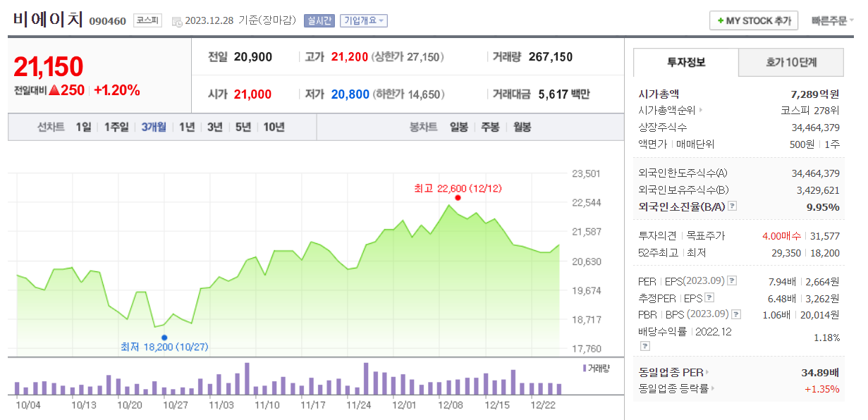The width and height of the screenshot is (868, 420).
Task: Click the current price 21,150
Action: click(x=49, y=66)
